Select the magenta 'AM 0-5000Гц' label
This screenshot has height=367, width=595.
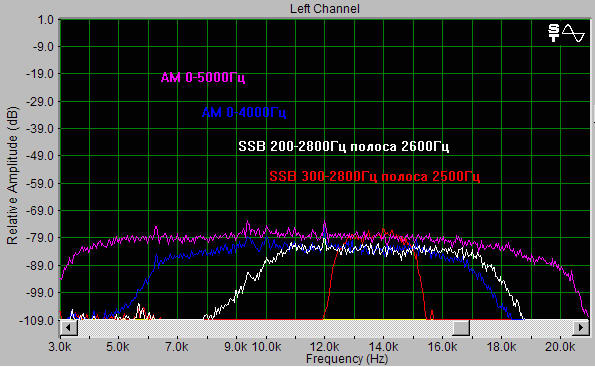click(x=203, y=78)
